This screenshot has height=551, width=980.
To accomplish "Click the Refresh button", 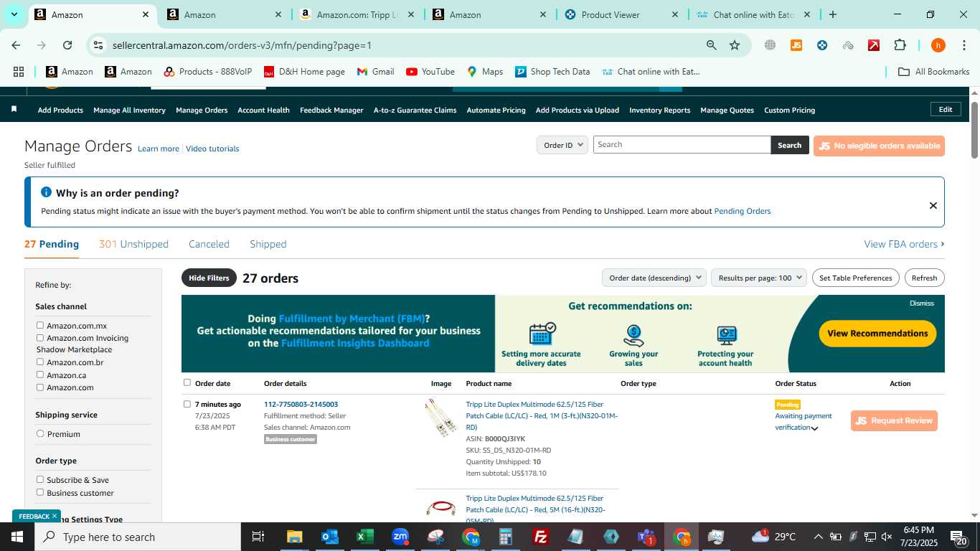I will [924, 278].
